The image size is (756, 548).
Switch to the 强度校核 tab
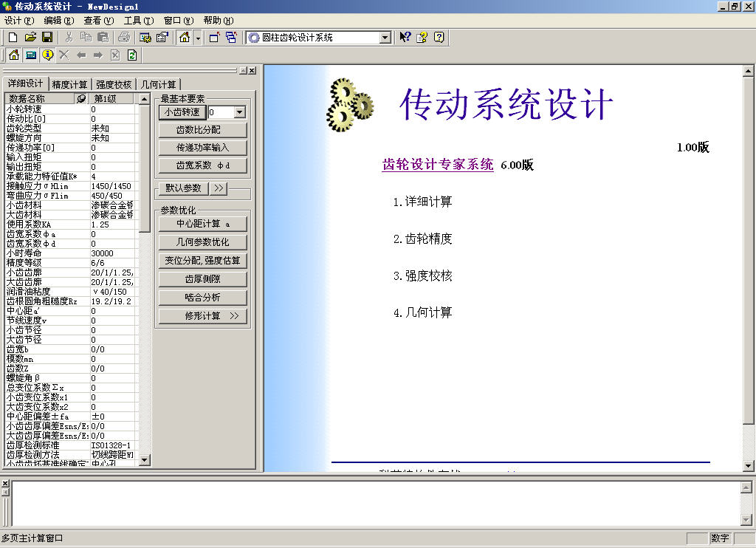(x=114, y=84)
